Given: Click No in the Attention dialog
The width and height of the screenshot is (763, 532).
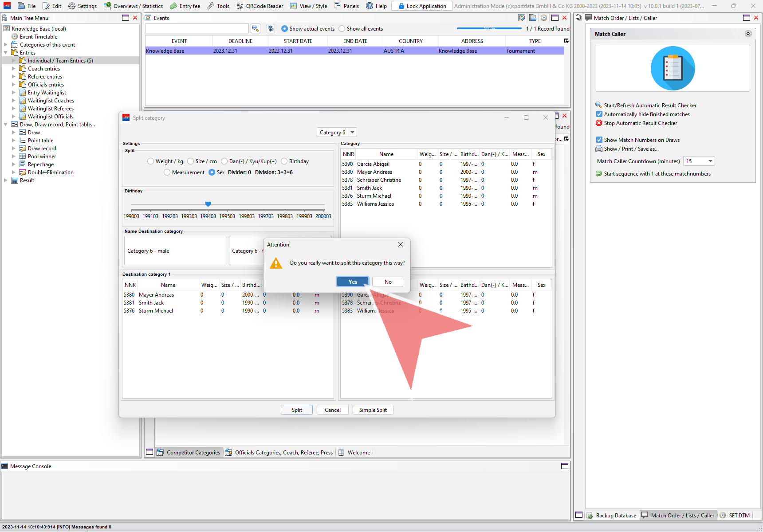Looking at the screenshot, I should [388, 282].
